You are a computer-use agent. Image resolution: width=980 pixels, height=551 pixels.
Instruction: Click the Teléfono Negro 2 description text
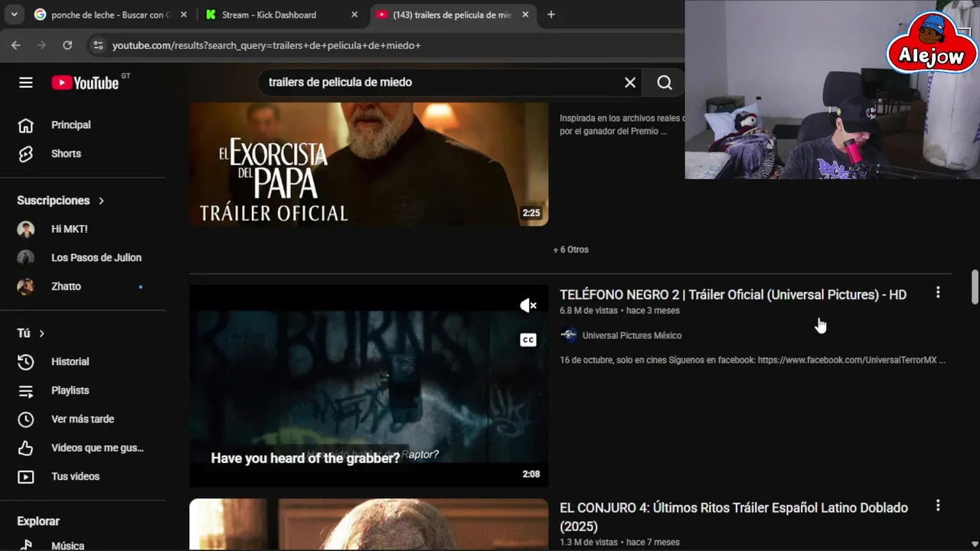click(x=753, y=360)
